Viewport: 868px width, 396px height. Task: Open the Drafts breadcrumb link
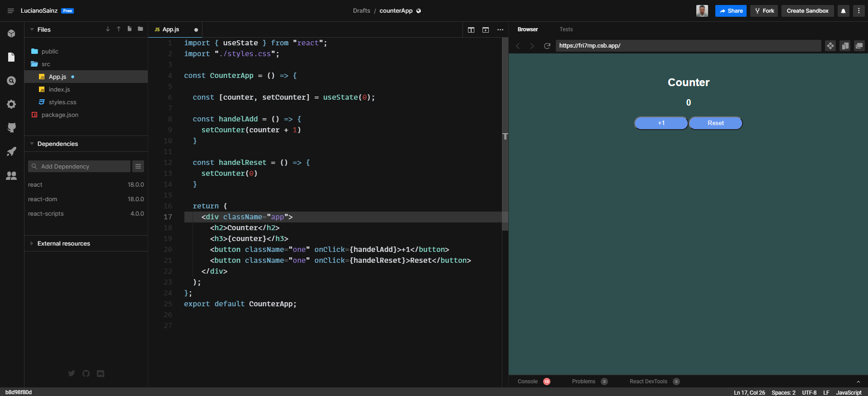pos(362,11)
